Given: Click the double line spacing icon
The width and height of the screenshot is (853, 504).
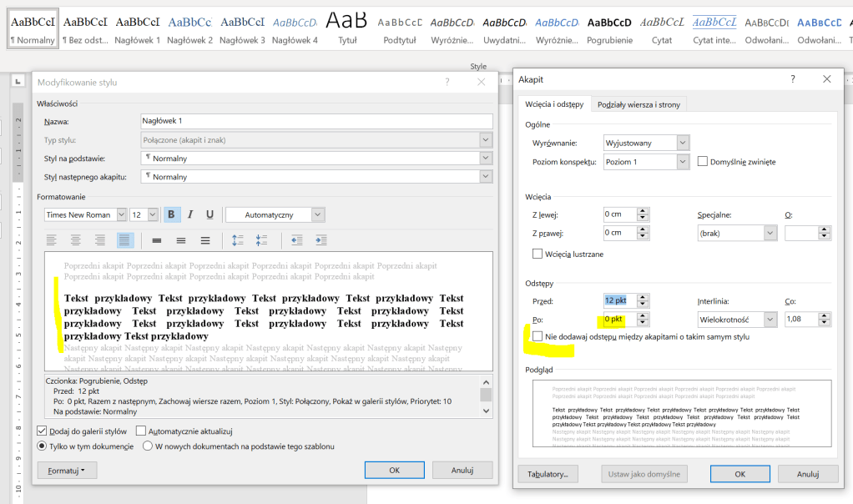Looking at the screenshot, I should click(x=205, y=240).
